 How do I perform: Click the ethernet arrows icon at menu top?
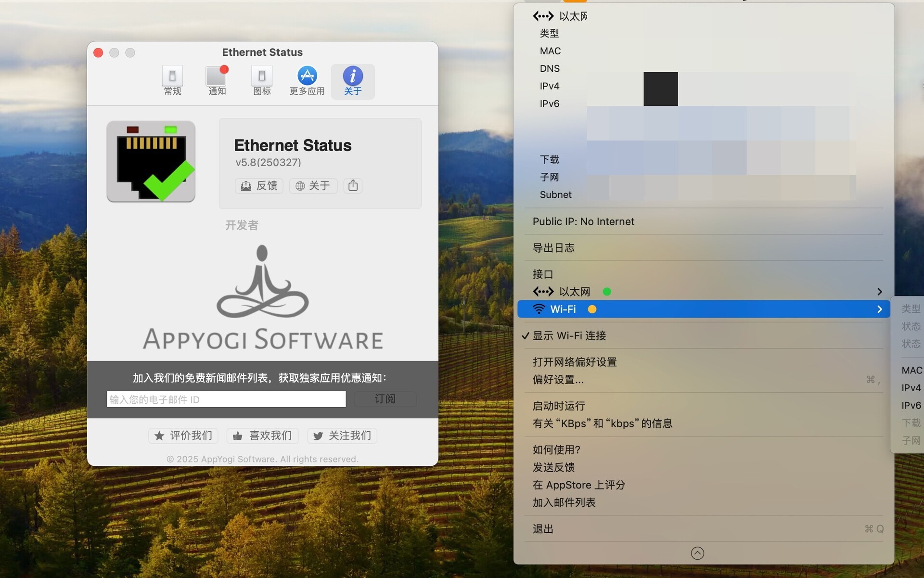(543, 16)
